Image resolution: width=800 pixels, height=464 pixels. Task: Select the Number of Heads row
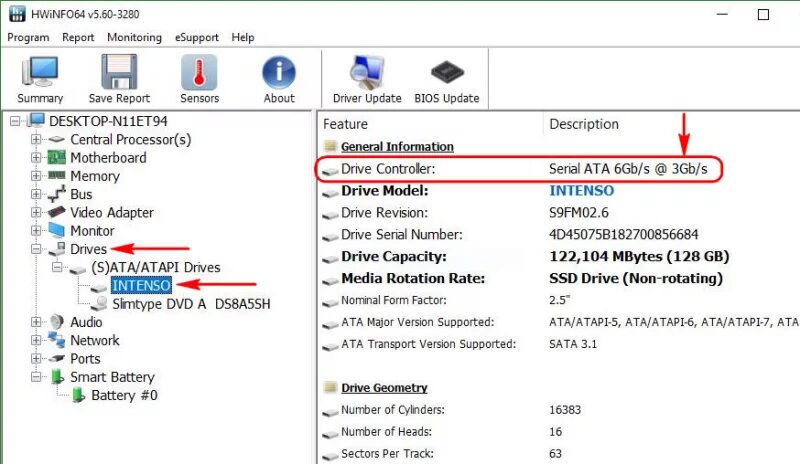pyautogui.click(x=559, y=431)
